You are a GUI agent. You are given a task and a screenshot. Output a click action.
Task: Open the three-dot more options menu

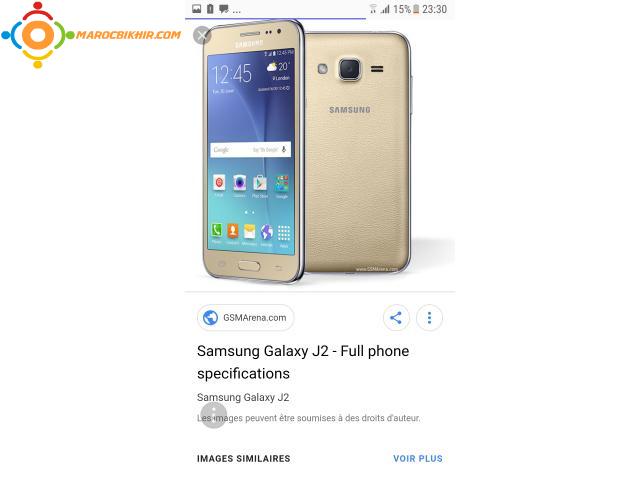click(x=429, y=318)
